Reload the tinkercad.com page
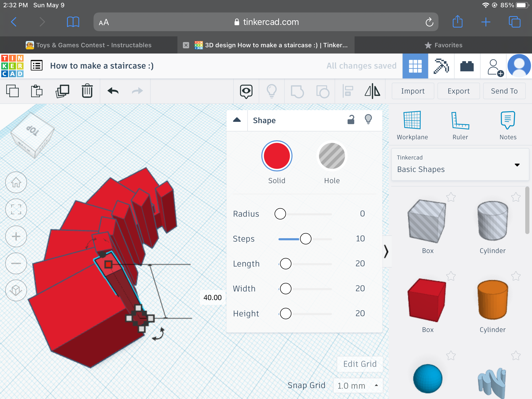 [x=429, y=22]
